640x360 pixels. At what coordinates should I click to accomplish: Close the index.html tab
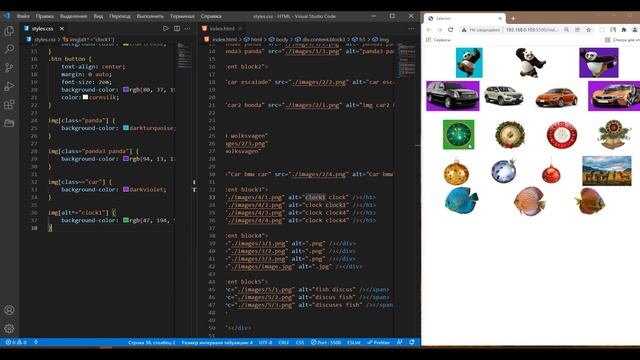(x=240, y=29)
